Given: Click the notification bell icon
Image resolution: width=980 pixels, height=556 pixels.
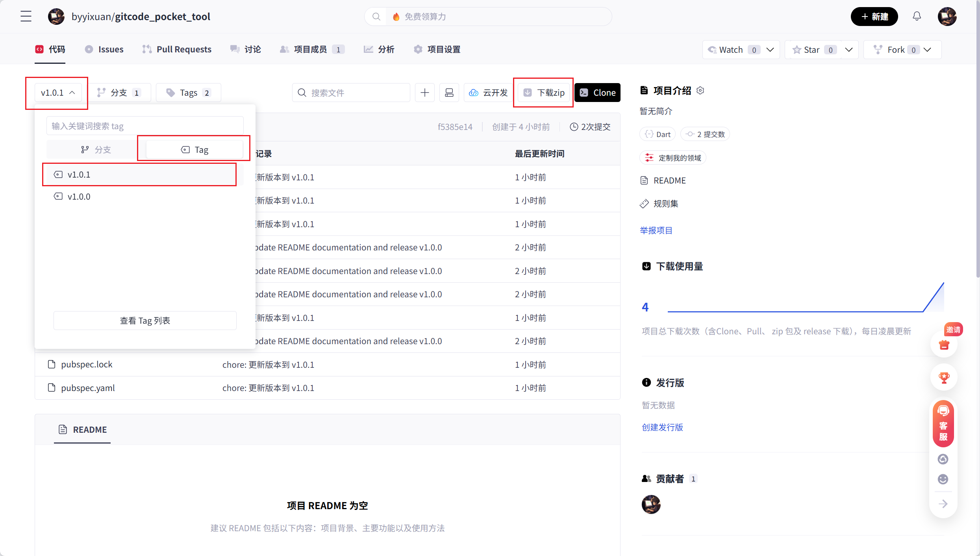Looking at the screenshot, I should click(x=917, y=17).
